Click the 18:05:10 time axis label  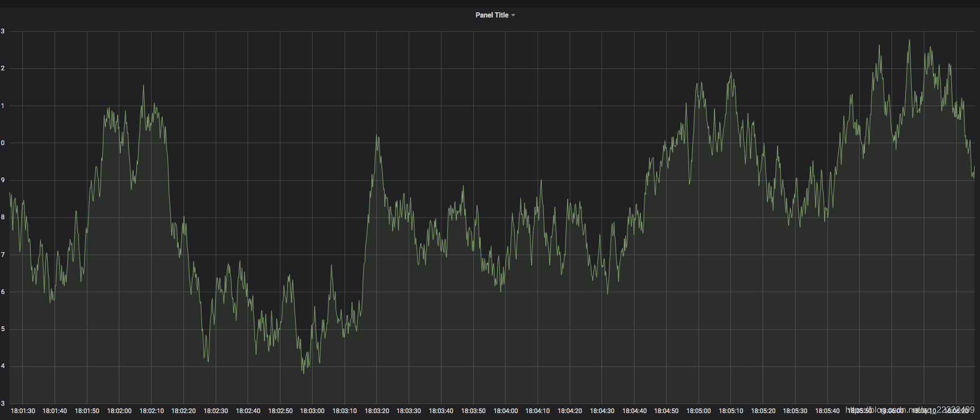[731, 411]
